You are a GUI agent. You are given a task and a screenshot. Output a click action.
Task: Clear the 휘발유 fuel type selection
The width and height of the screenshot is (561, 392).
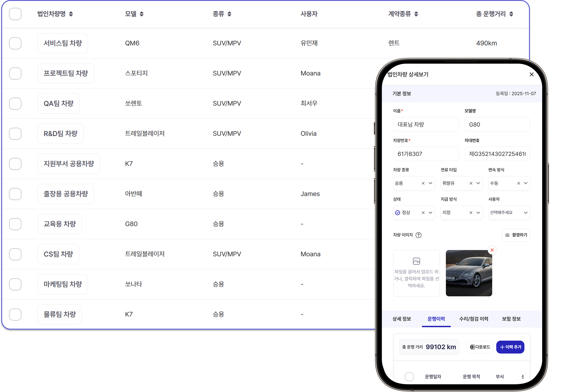tap(470, 183)
